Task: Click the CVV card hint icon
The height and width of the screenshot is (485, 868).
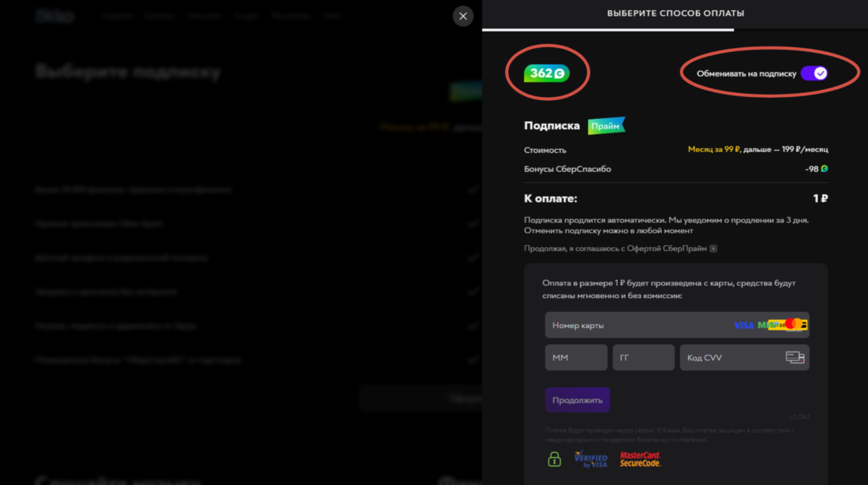Action: click(x=795, y=357)
